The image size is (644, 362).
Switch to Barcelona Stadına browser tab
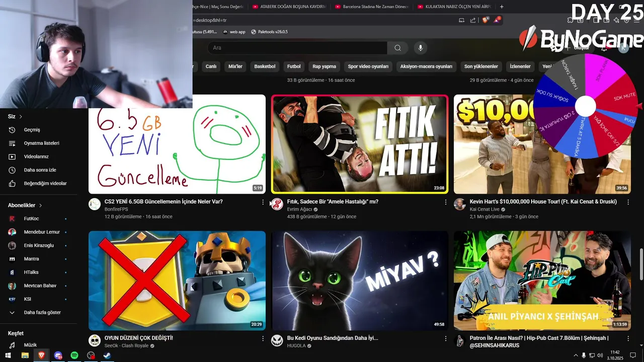click(372, 7)
